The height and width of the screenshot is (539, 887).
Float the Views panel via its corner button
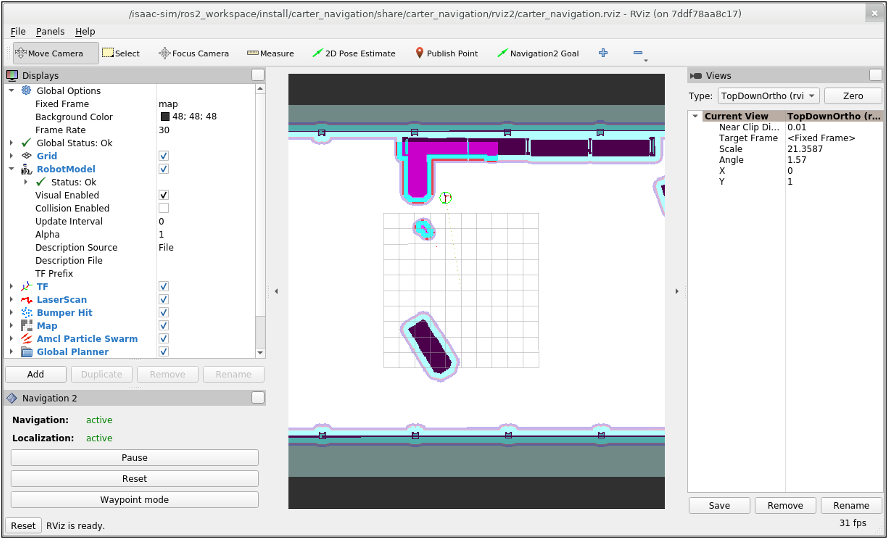(x=875, y=75)
